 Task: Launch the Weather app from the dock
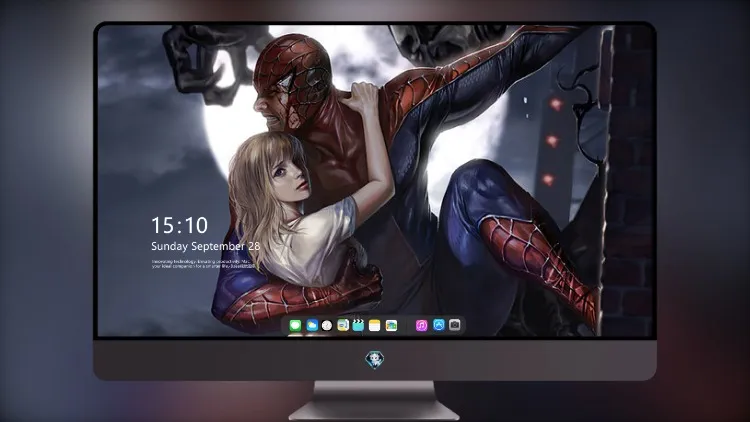312,325
